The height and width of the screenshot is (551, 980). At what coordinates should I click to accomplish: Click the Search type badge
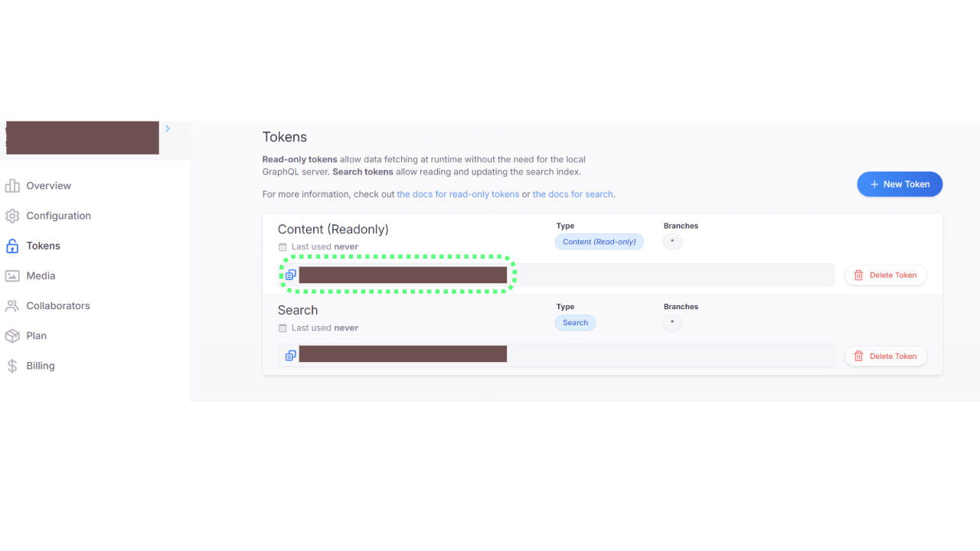pyautogui.click(x=575, y=323)
